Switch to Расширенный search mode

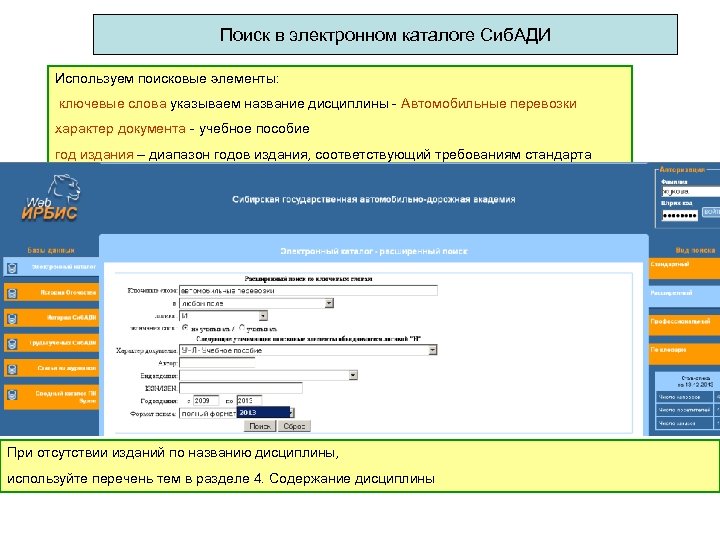pyautogui.click(x=684, y=297)
